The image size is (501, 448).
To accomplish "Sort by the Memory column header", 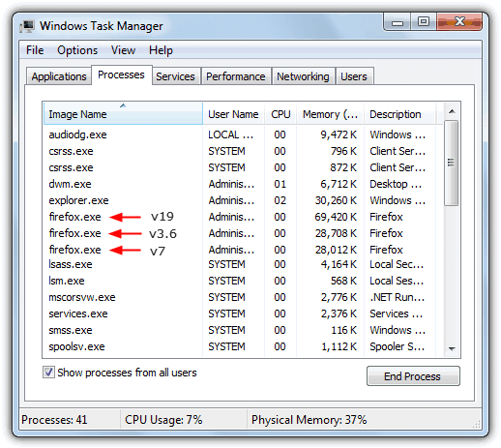I will [330, 114].
